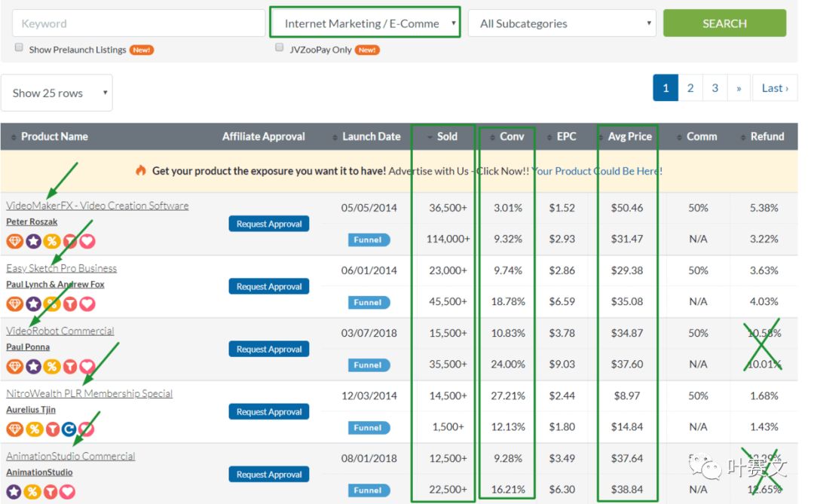Click next page double-arrow in pagination

[739, 87]
